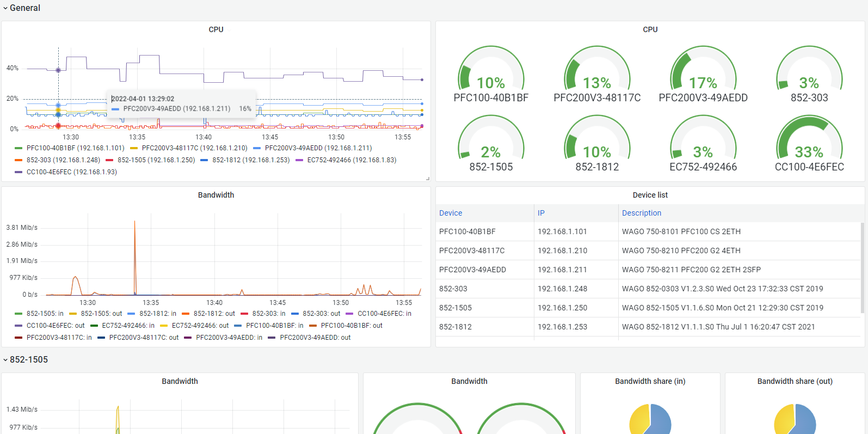
Task: Select IP cell 192.168.1.210
Action: pos(576,250)
